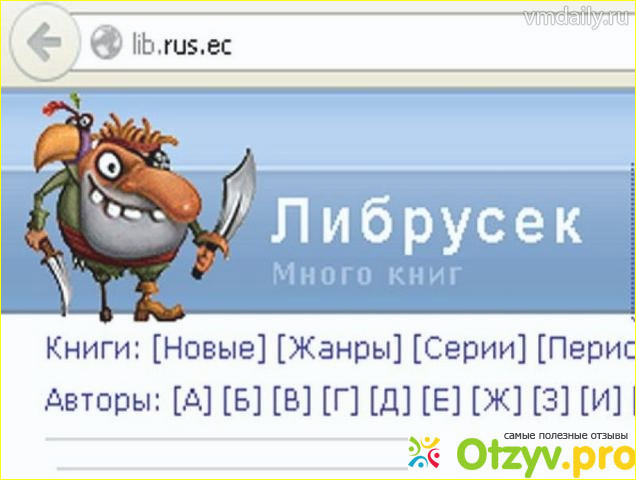
Task: Select authors letter [В]
Action: point(292,401)
